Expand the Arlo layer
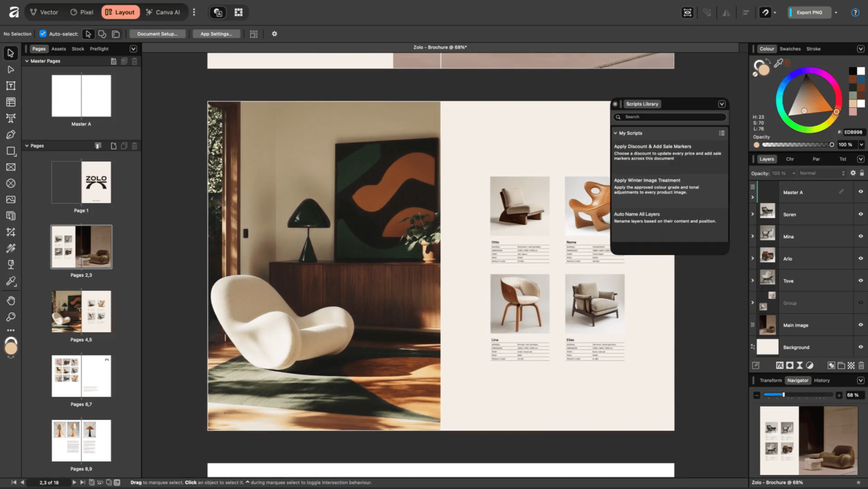The image size is (868, 489). point(752,258)
